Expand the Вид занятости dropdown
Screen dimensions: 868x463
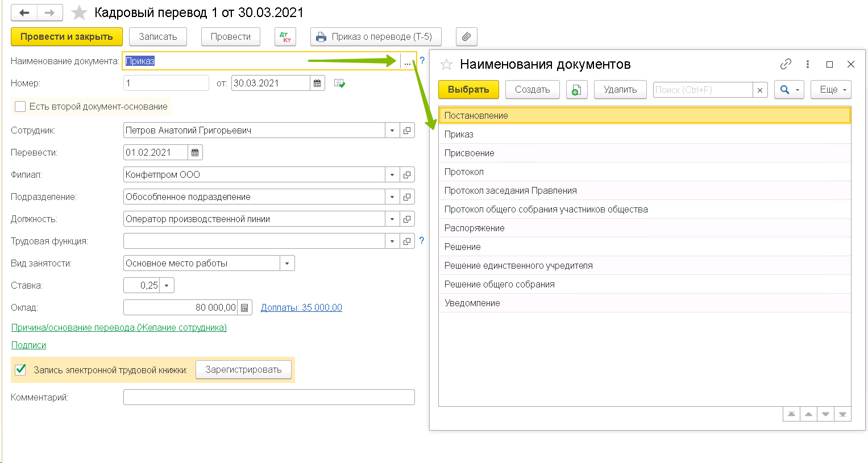287,264
